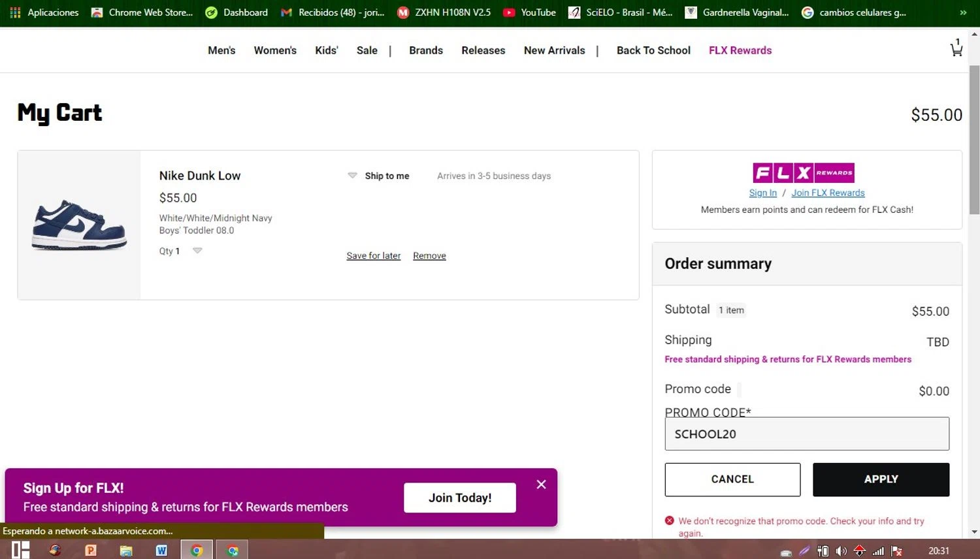Open Nike Dunk Low product title
980x559 pixels.
point(200,176)
